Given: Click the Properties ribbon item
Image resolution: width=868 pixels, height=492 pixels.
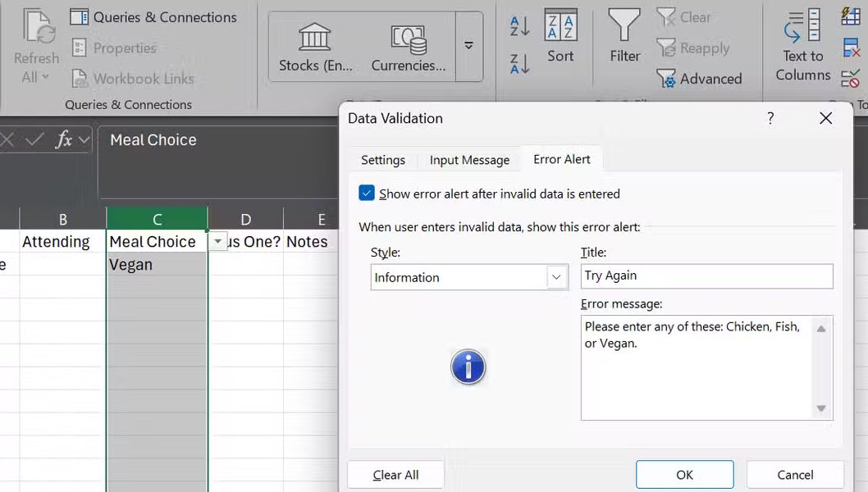Looking at the screenshot, I should 114,48.
